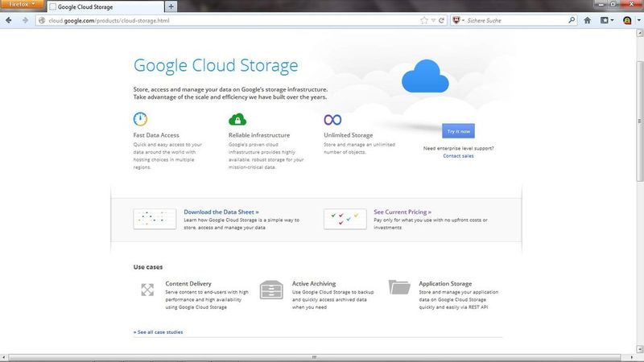Click the Unlimited Storage infinity icon
This screenshot has height=362, width=644.
[x=332, y=119]
